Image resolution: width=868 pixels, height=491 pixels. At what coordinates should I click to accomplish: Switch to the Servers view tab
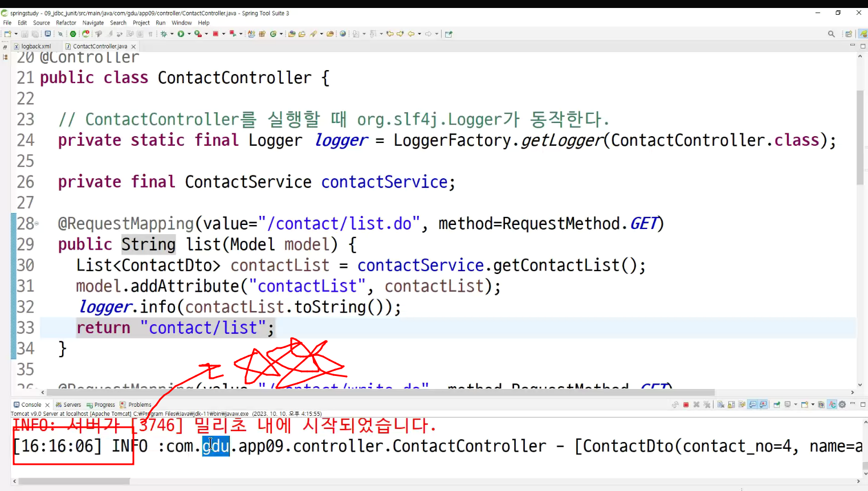click(68, 404)
